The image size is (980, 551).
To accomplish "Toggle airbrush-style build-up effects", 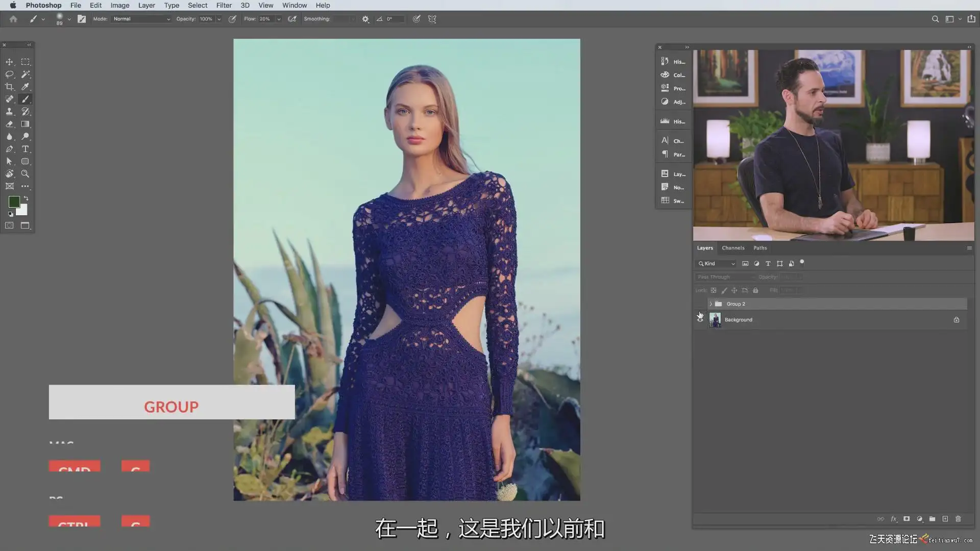I will pos(292,19).
